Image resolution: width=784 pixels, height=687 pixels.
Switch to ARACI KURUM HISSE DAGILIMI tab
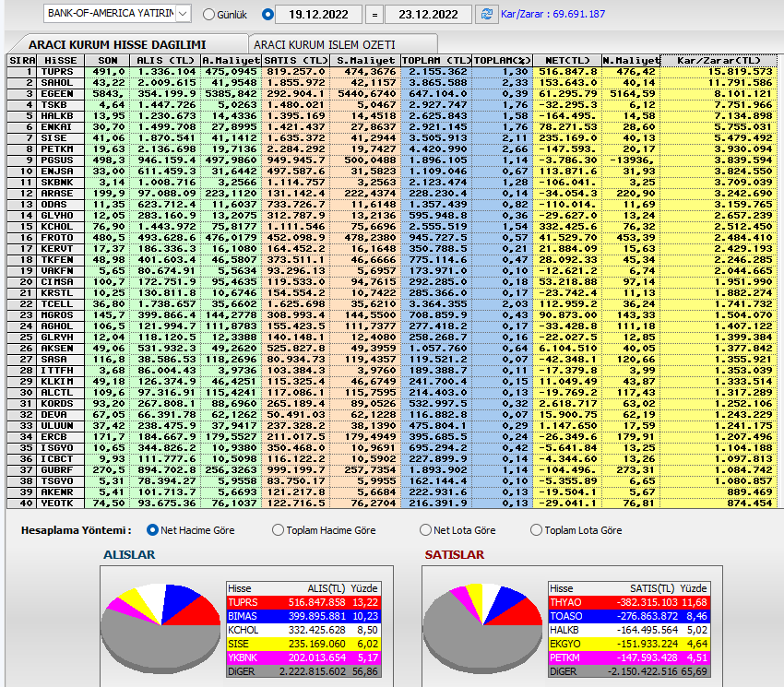click(x=117, y=44)
